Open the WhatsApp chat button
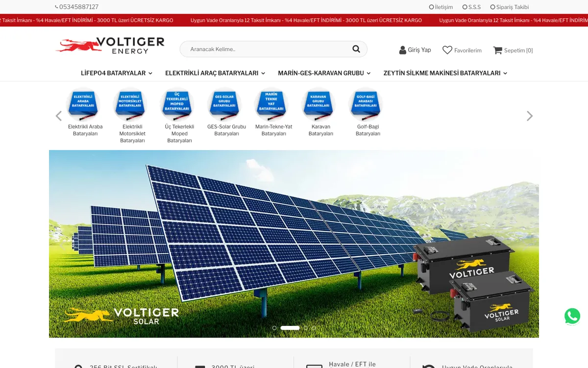This screenshot has width=588, height=368. 572,316
